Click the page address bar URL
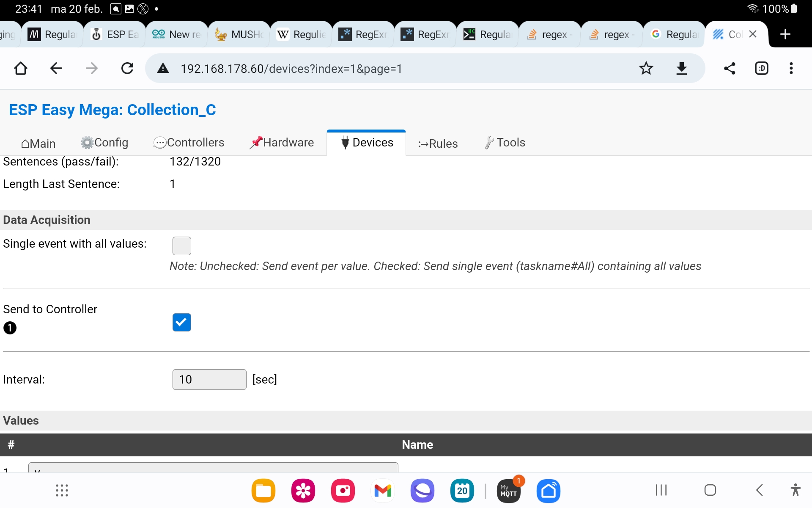The width and height of the screenshot is (812, 508). [290, 68]
